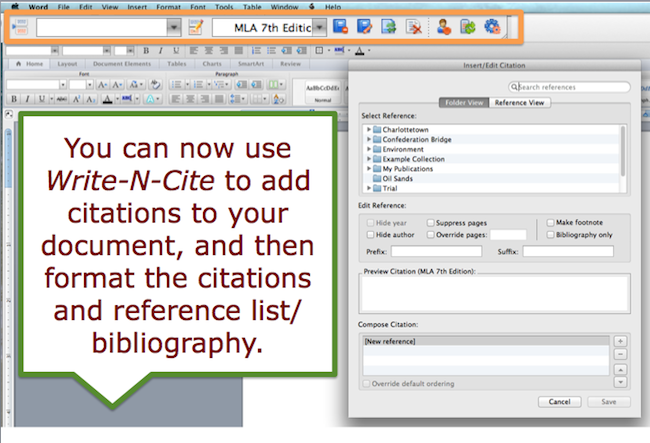Click the Hide year checkbox

coord(370,223)
